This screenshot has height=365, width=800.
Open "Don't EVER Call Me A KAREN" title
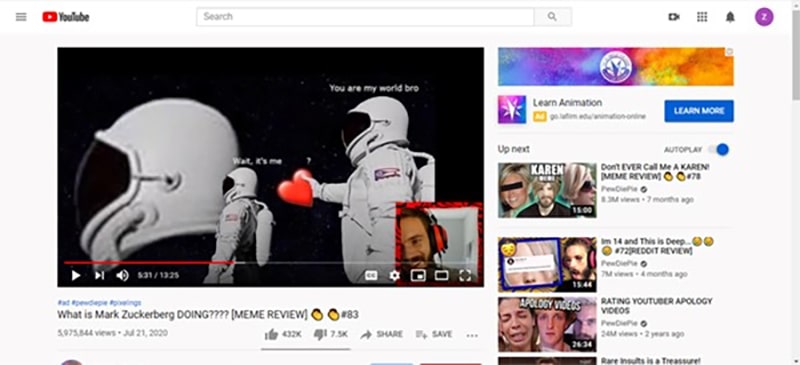tap(655, 172)
